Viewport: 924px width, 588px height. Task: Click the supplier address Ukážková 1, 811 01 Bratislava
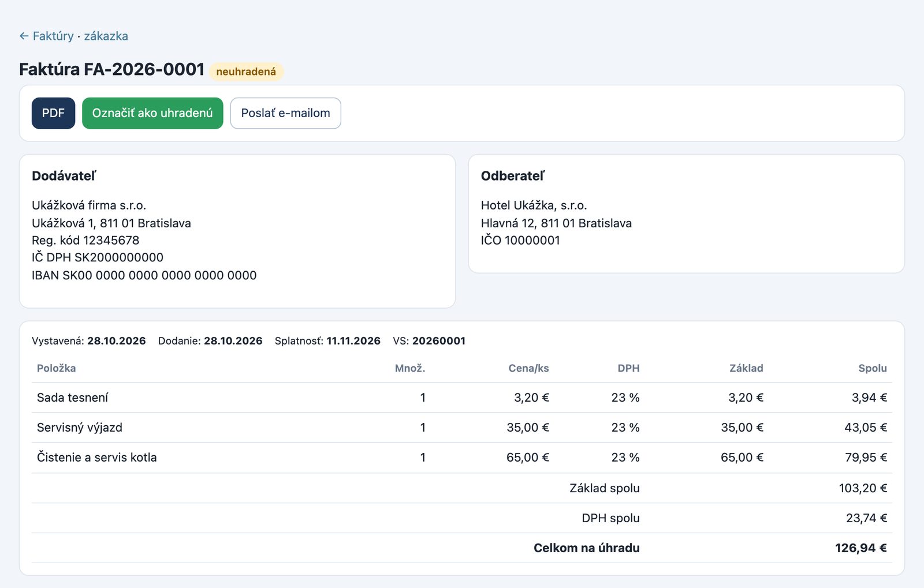[x=111, y=223]
